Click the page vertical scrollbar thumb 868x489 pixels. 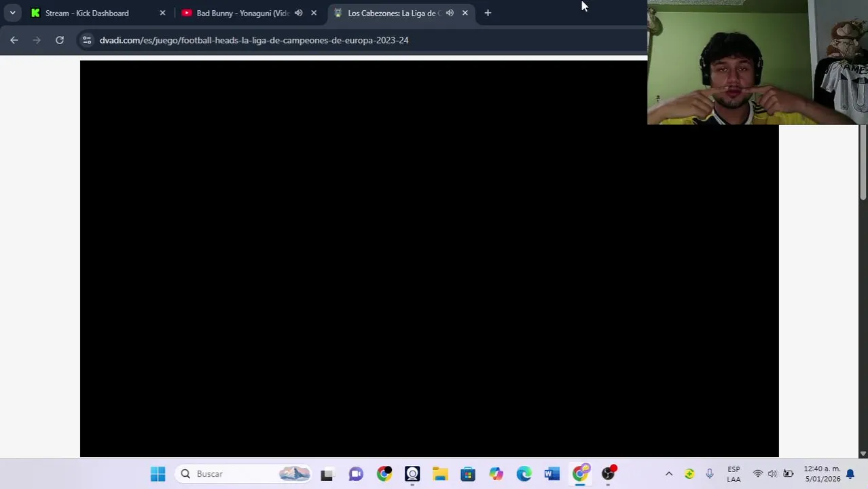click(863, 162)
